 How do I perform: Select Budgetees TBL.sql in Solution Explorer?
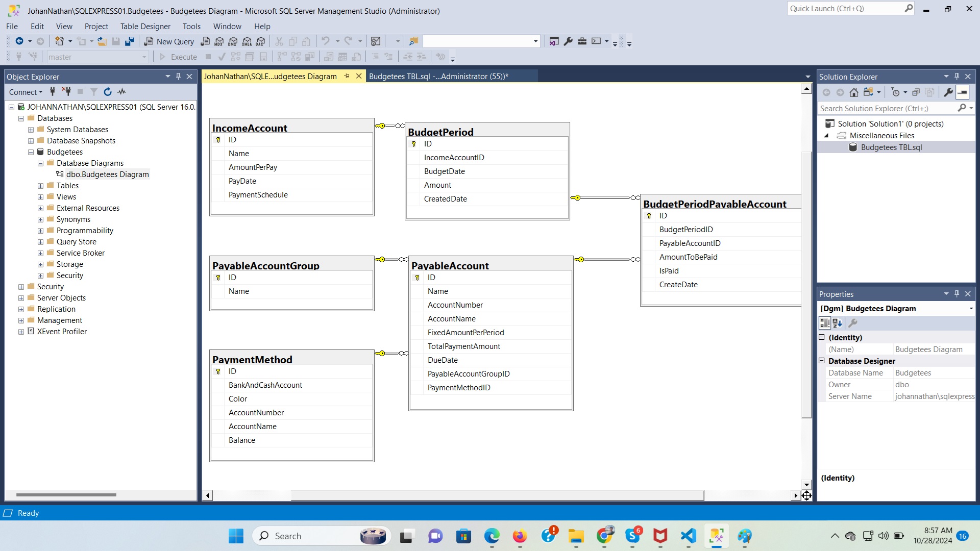click(x=891, y=147)
